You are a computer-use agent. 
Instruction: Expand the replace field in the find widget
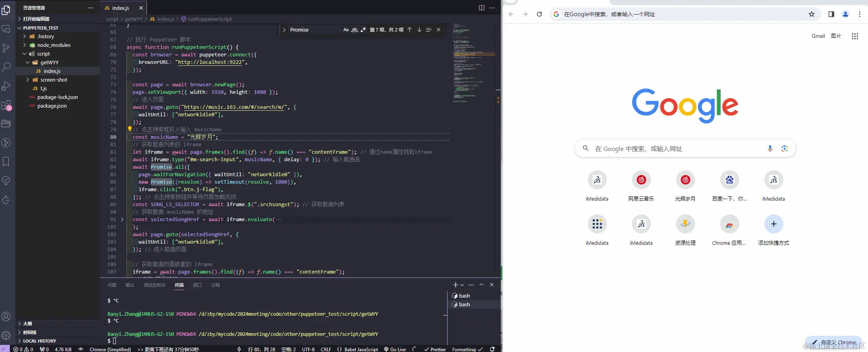pos(284,30)
